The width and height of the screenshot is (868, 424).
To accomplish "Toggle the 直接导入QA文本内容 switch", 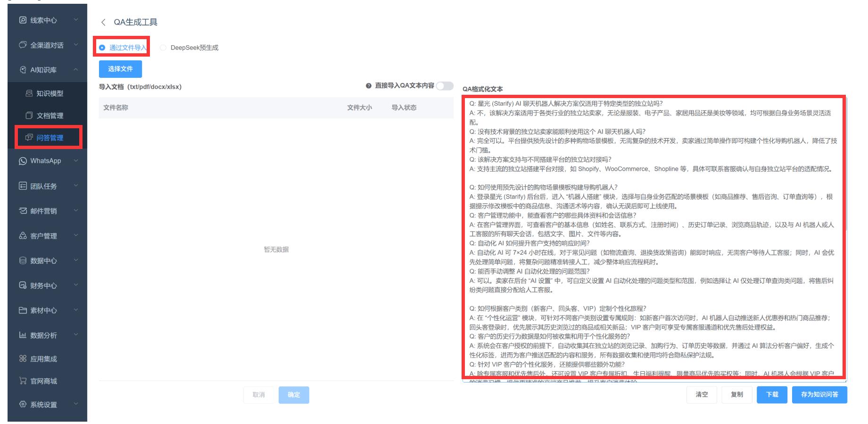I will click(444, 86).
